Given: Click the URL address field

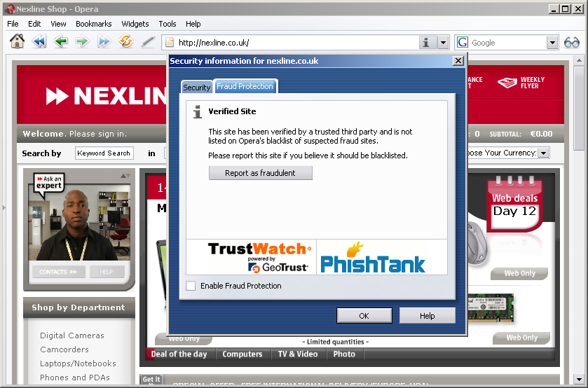Looking at the screenshot, I should click(x=298, y=42).
